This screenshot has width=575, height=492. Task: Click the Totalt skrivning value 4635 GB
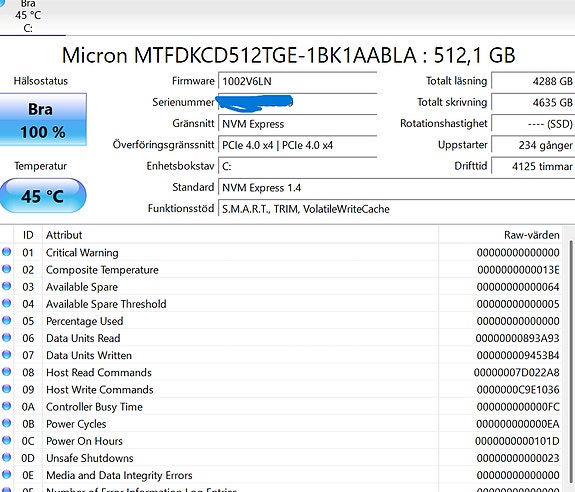tap(533, 102)
